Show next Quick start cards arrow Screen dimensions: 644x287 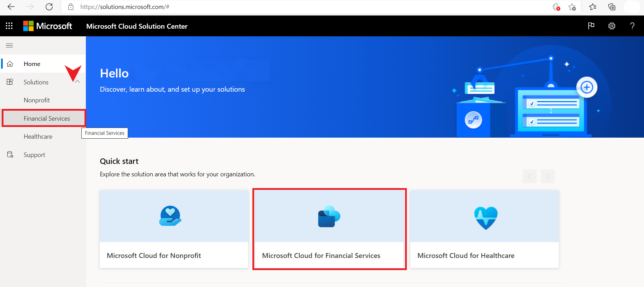coord(548,176)
